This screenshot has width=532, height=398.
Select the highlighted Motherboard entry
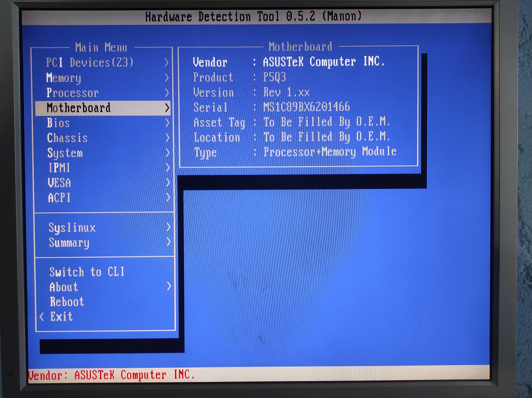click(x=79, y=108)
